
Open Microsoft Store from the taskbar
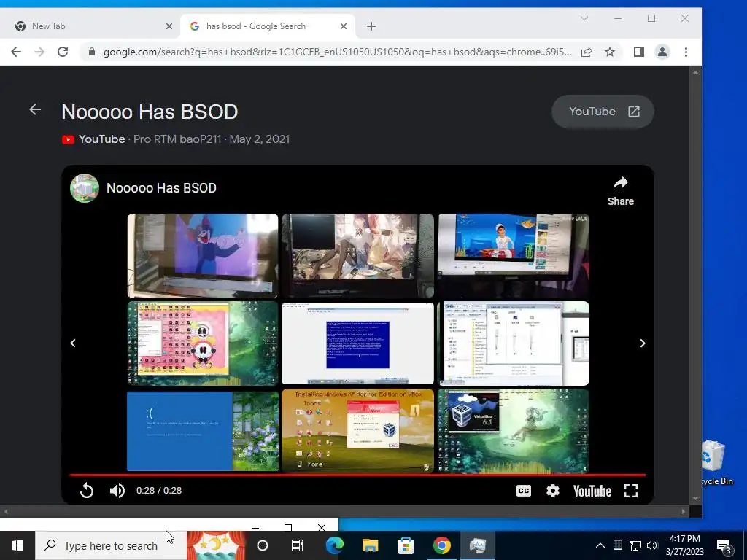coord(406,545)
